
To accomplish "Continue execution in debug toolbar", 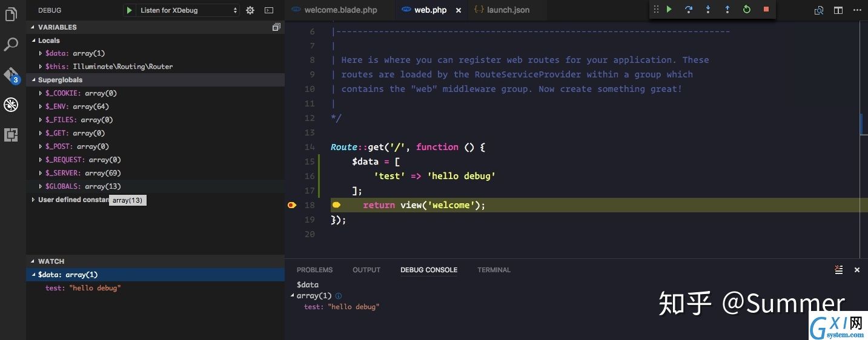I will click(669, 9).
